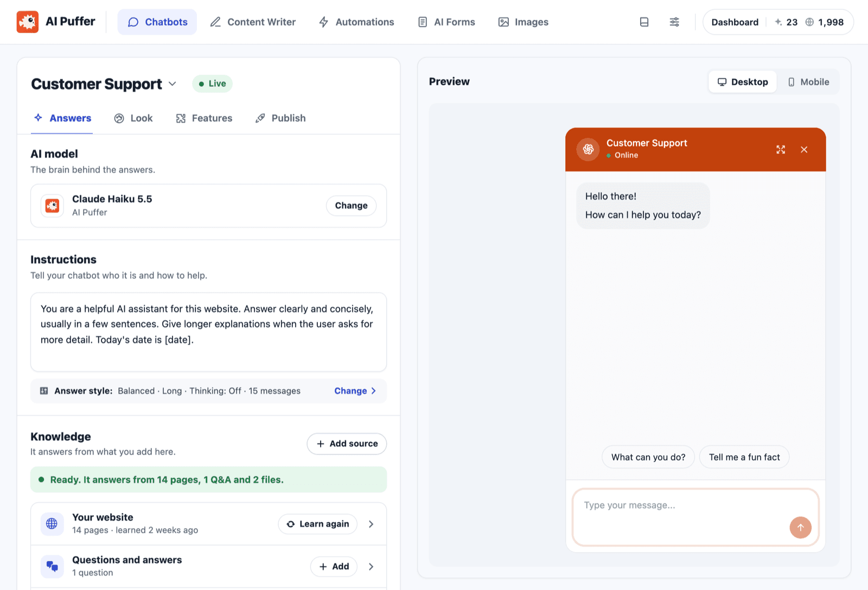Click the send arrow button in chat
Screen dimensions: 868x590
(x=800, y=527)
